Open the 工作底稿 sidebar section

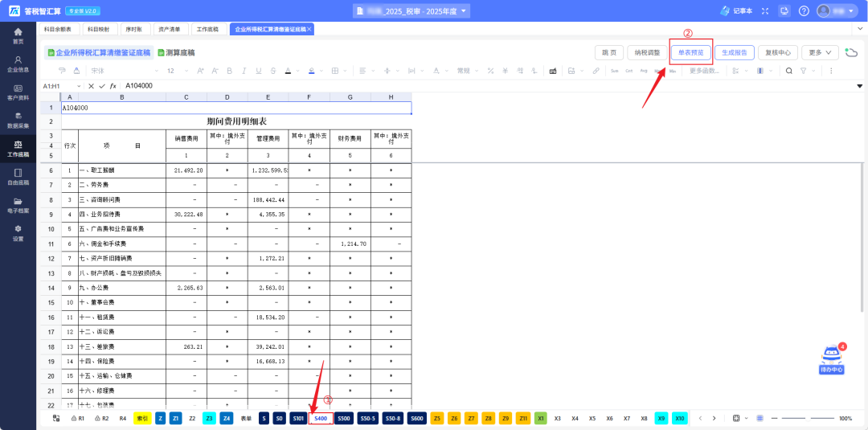tap(18, 148)
